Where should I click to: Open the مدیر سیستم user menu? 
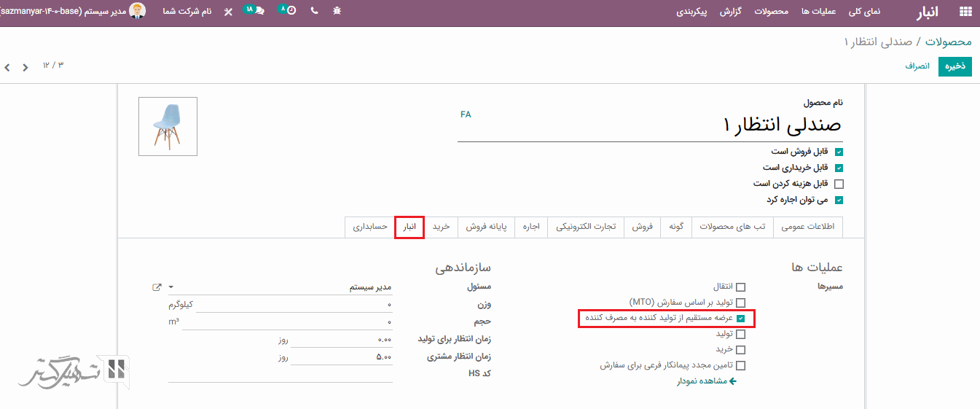[x=73, y=12]
